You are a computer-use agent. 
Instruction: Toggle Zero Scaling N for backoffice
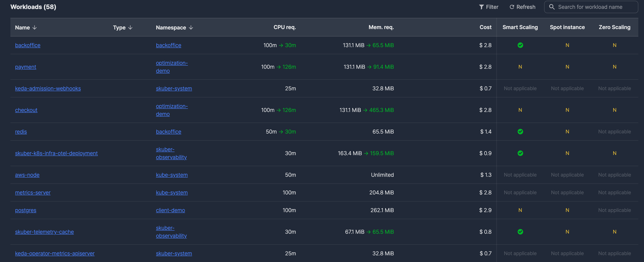pyautogui.click(x=615, y=45)
